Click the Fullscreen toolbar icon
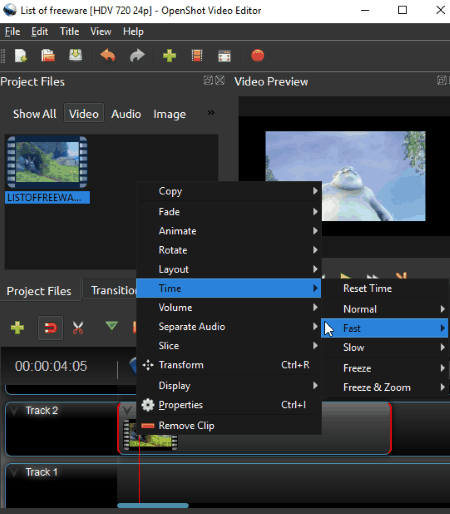This screenshot has width=450, height=514. click(x=224, y=56)
